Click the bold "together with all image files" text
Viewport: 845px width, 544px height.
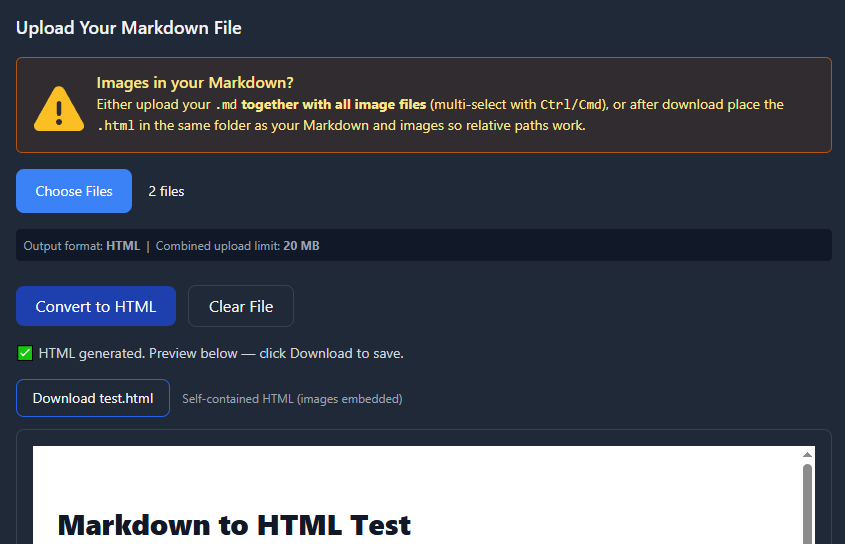click(x=334, y=105)
